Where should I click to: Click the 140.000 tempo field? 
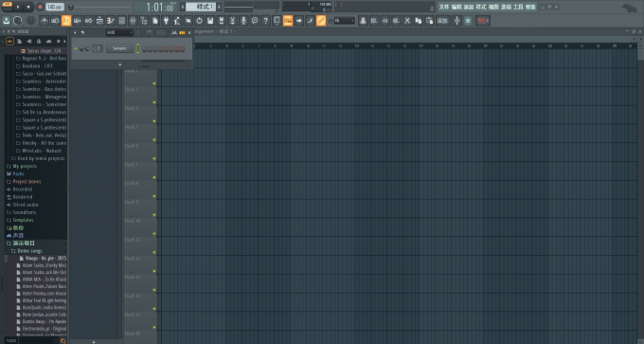(55, 7)
